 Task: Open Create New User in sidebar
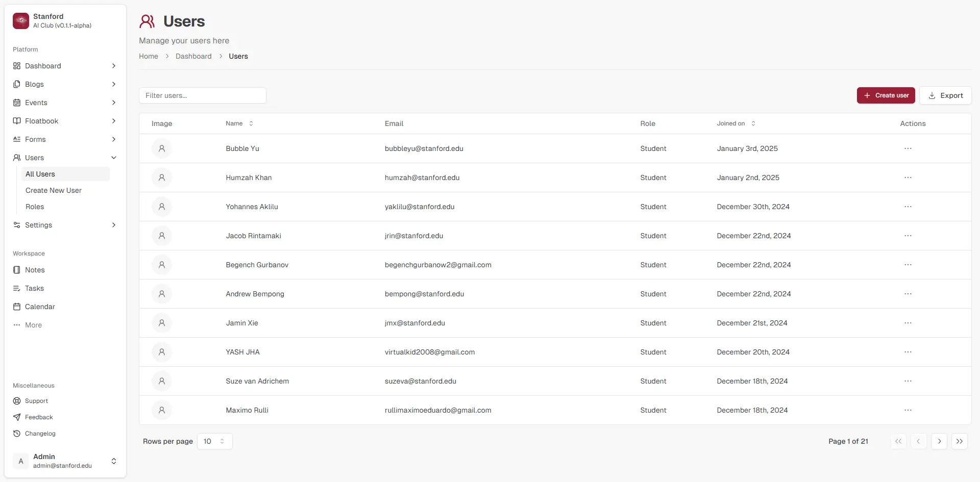pyautogui.click(x=54, y=190)
